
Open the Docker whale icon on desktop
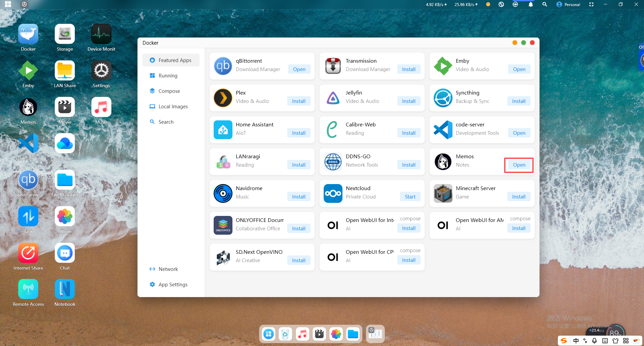(28, 34)
